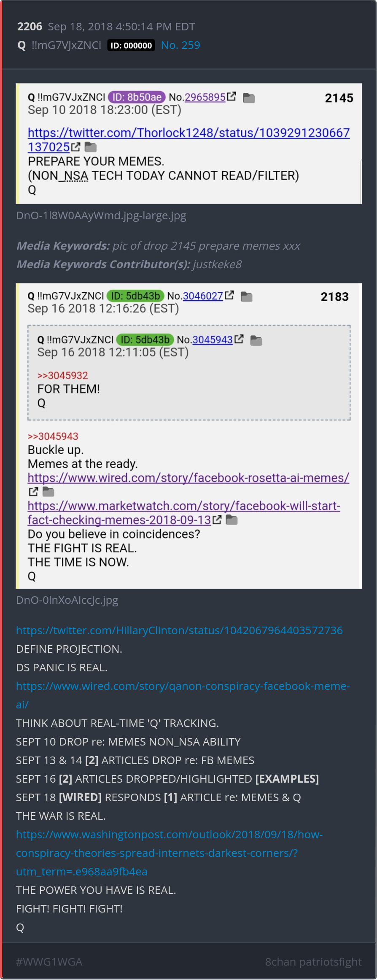Click quoted reply reference >>3045932

(62, 375)
